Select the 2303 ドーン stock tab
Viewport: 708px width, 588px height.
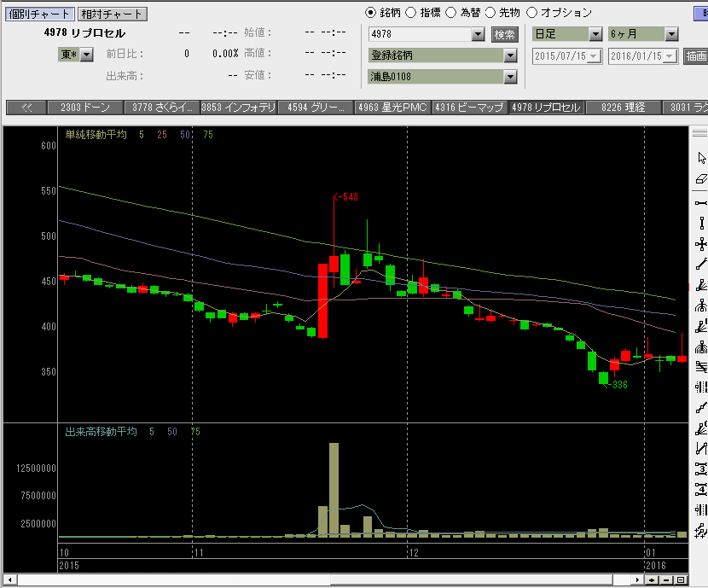[85, 108]
